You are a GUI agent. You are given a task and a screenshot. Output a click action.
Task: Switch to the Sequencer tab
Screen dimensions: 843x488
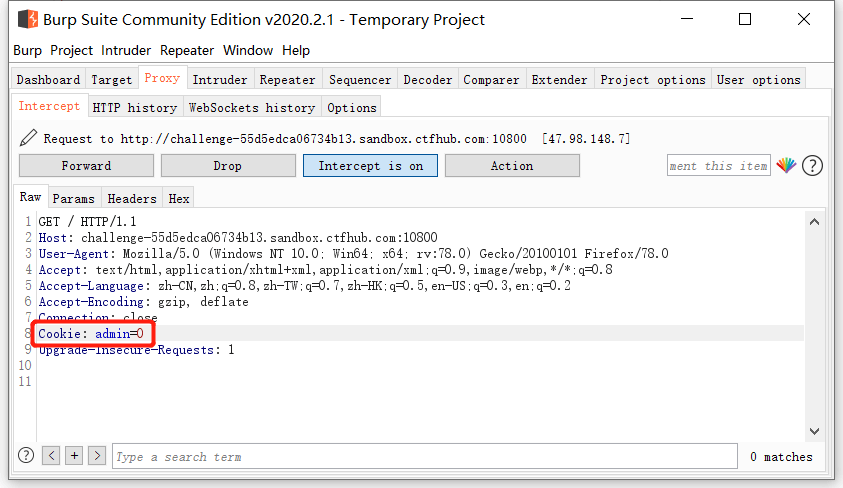(x=360, y=80)
